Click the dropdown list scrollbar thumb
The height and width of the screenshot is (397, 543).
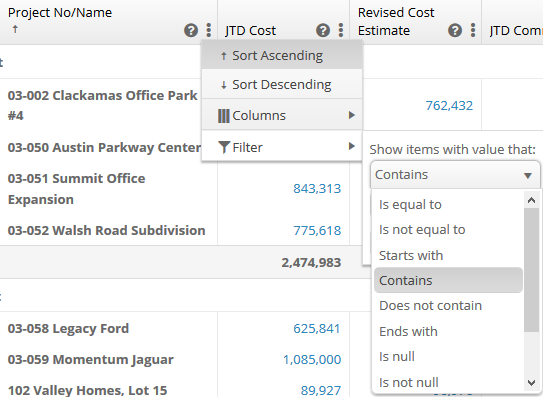tap(532, 270)
